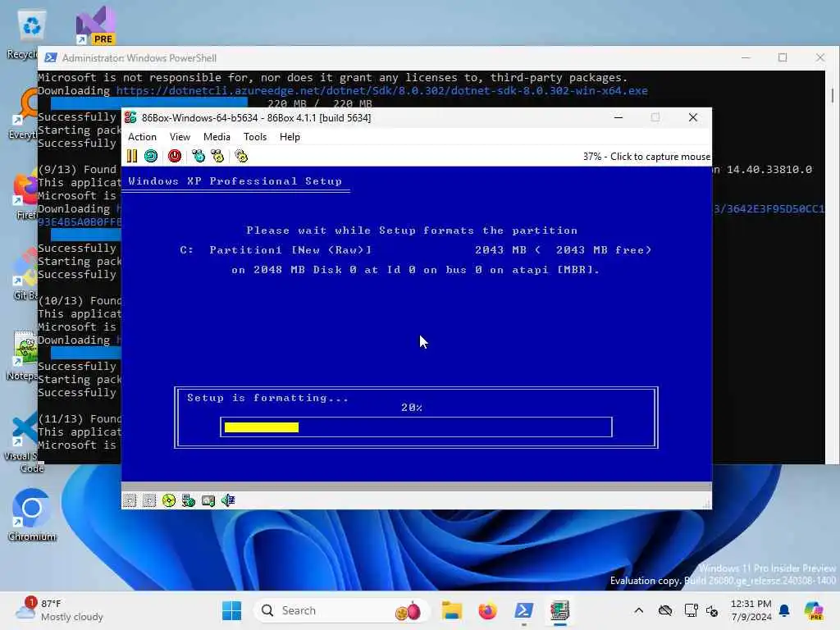The width and height of the screenshot is (840, 630).
Task: Click the CD-ROM drive status icon
Action: coord(169,500)
